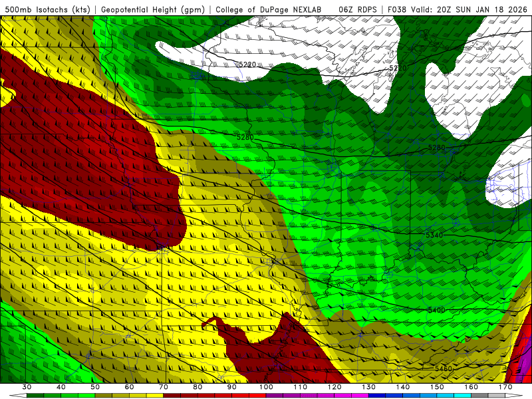The height and width of the screenshot is (399, 532).
Task: Select the 100 knot color bar label
Action: pos(266,387)
